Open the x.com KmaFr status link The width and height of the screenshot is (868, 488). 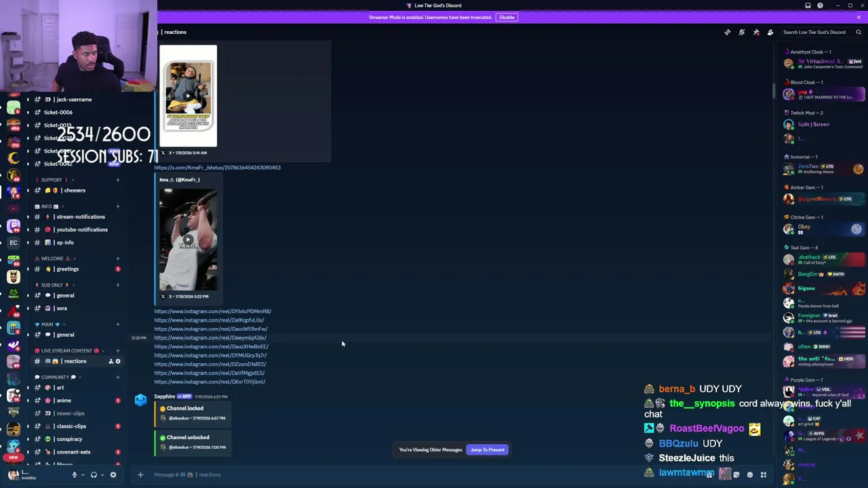217,167
